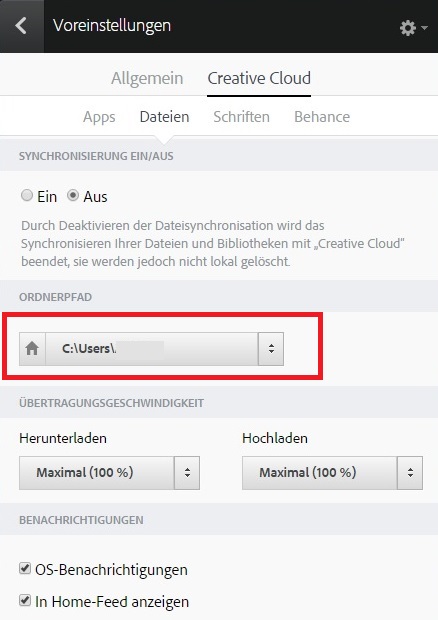Click the Herunterladen Maximal (100 %) stepper arrows
The width and height of the screenshot is (438, 620).
pyautogui.click(x=187, y=473)
